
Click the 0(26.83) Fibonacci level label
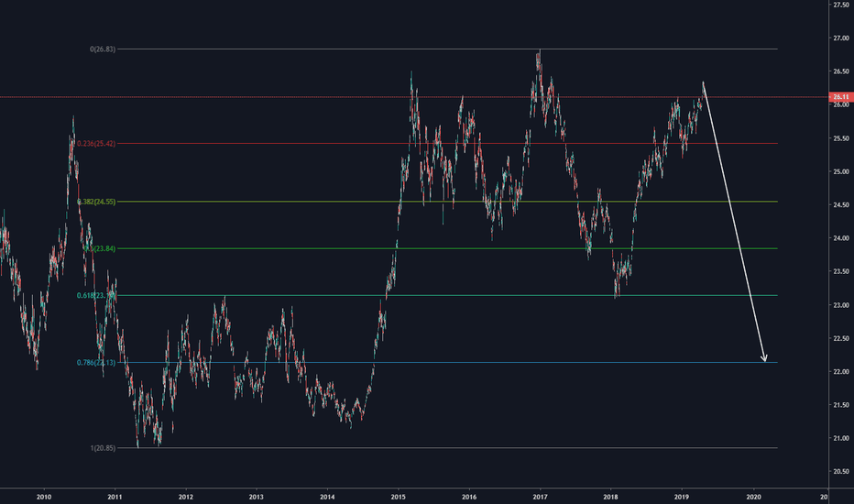click(103, 49)
